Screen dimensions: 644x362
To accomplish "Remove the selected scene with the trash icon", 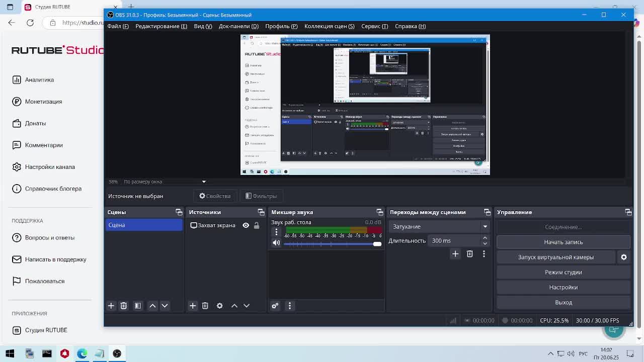I will (123, 306).
